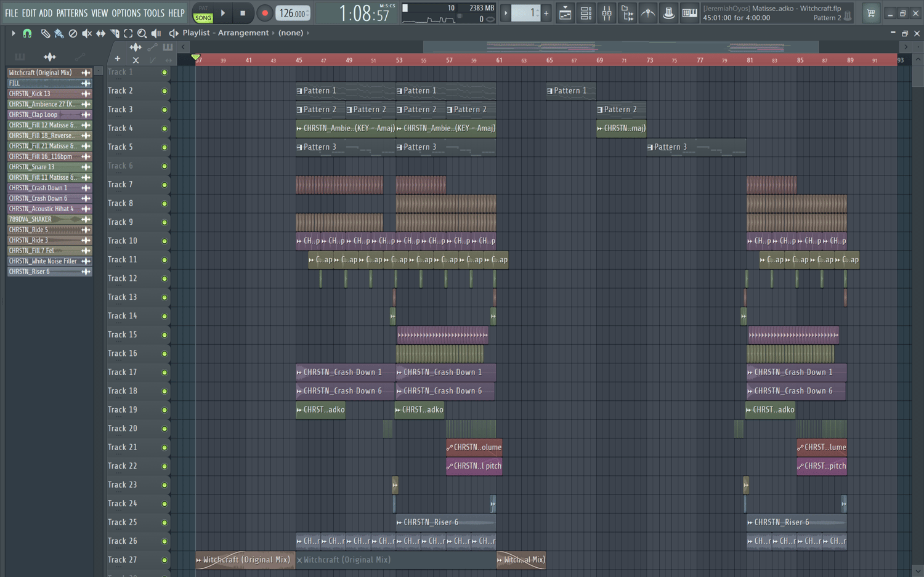
Task: Click the bar 61 marker on the timeline
Action: (499, 60)
